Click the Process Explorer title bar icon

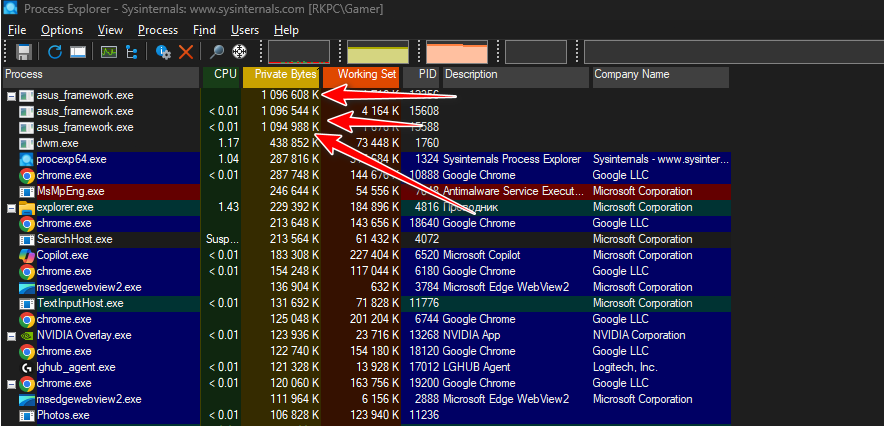pos(10,8)
